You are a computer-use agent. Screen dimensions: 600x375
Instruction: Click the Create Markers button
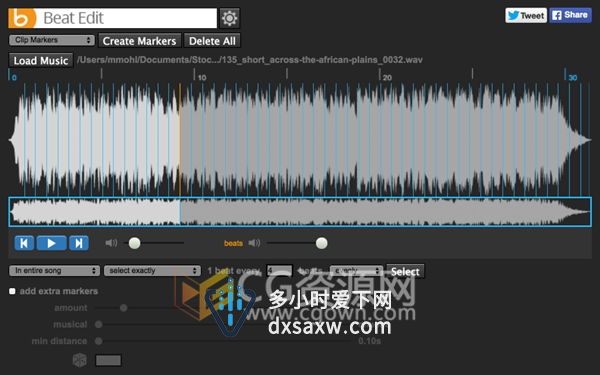point(139,41)
